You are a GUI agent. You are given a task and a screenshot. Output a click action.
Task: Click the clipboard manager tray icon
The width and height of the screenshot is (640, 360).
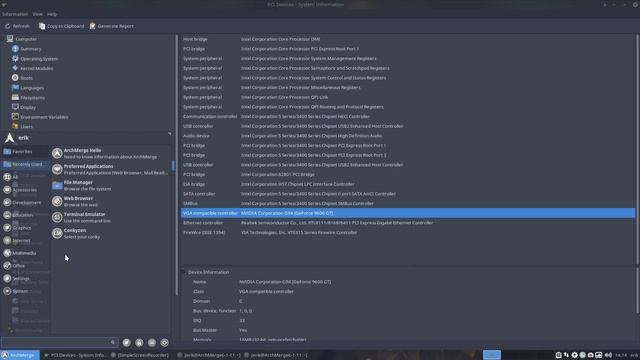point(558,355)
